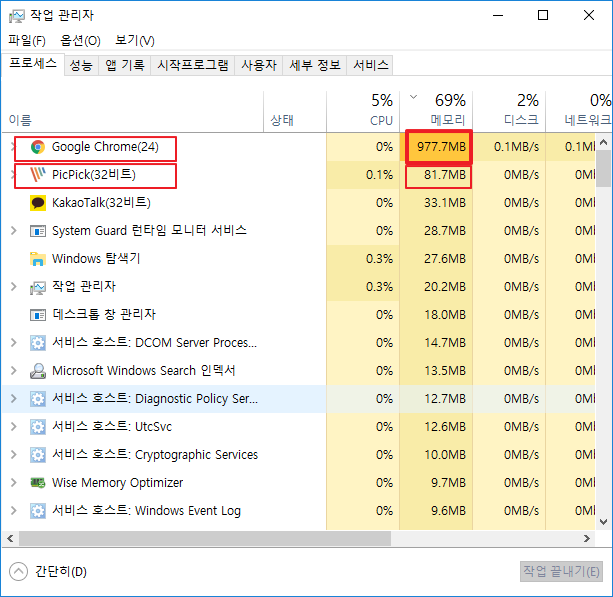Expand 서비스 호스트: Cryptographic Services
This screenshot has height=597, width=613.
[x=14, y=454]
